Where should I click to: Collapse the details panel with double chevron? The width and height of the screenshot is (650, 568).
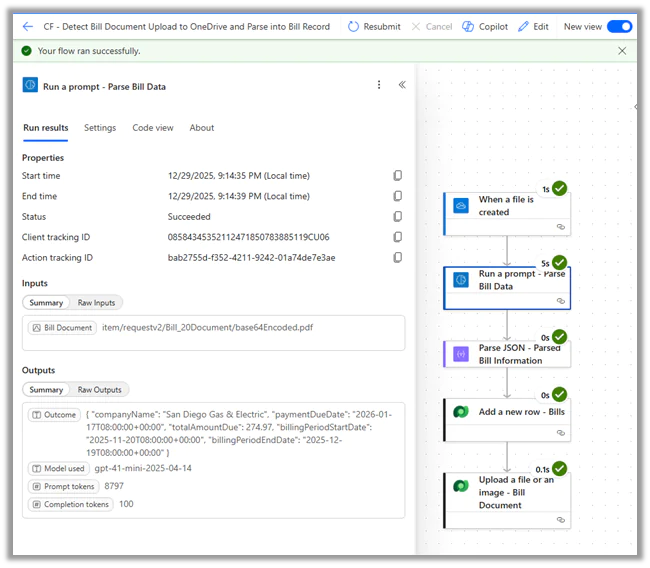[402, 85]
